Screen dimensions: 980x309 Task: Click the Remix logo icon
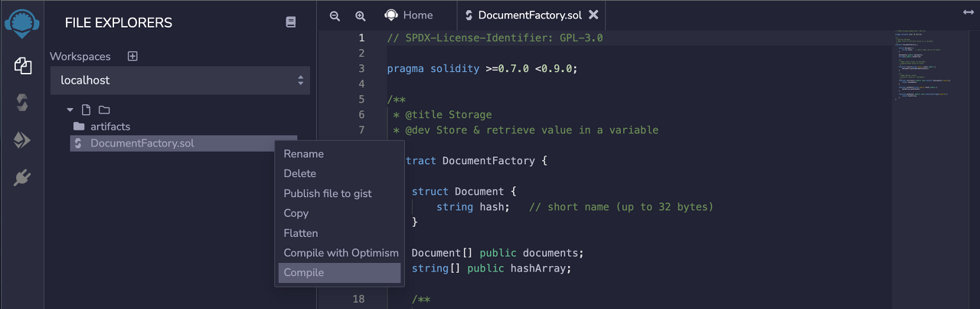22,24
